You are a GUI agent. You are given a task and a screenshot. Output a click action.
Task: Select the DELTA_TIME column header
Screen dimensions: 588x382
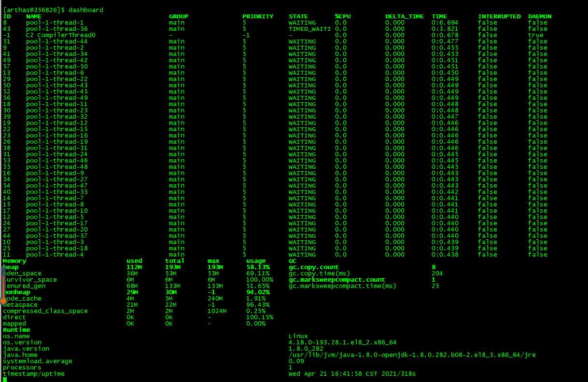click(x=405, y=16)
